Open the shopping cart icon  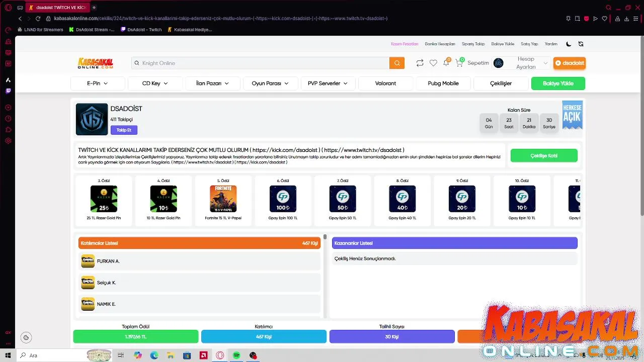(x=459, y=63)
